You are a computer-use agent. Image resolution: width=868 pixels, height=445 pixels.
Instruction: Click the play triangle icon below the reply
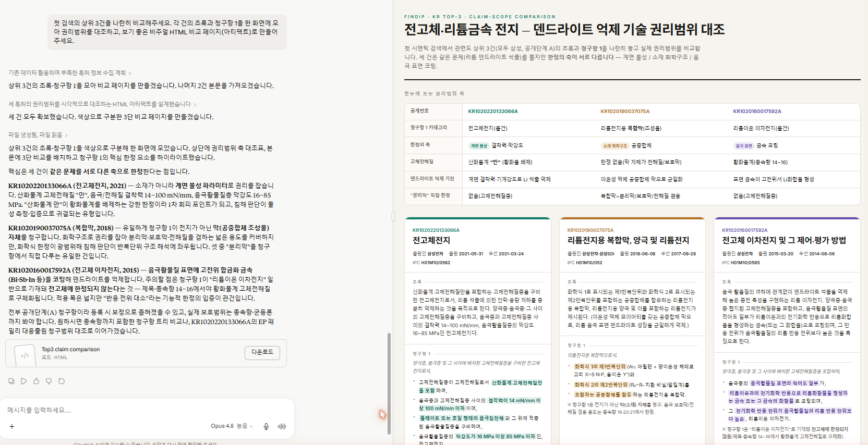coord(24,381)
